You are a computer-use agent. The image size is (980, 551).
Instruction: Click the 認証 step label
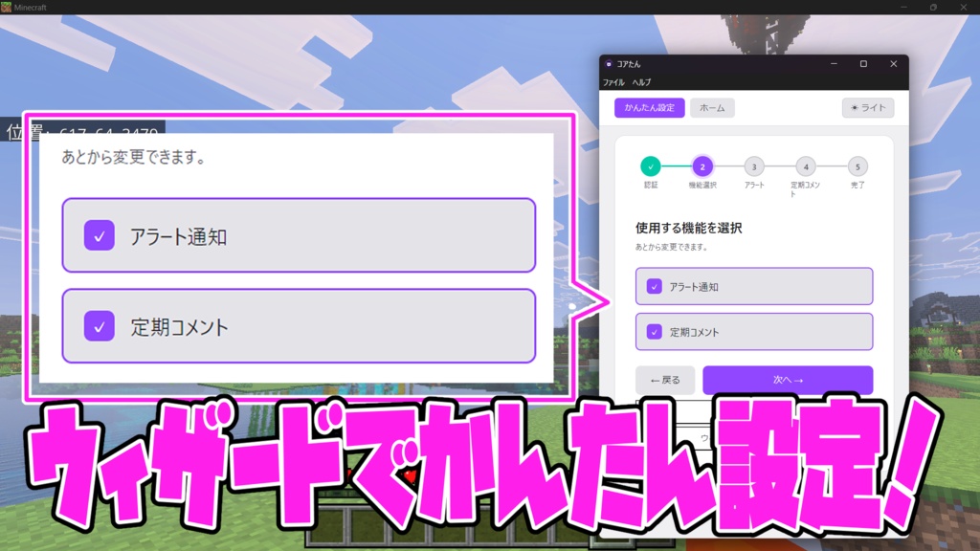click(x=651, y=186)
